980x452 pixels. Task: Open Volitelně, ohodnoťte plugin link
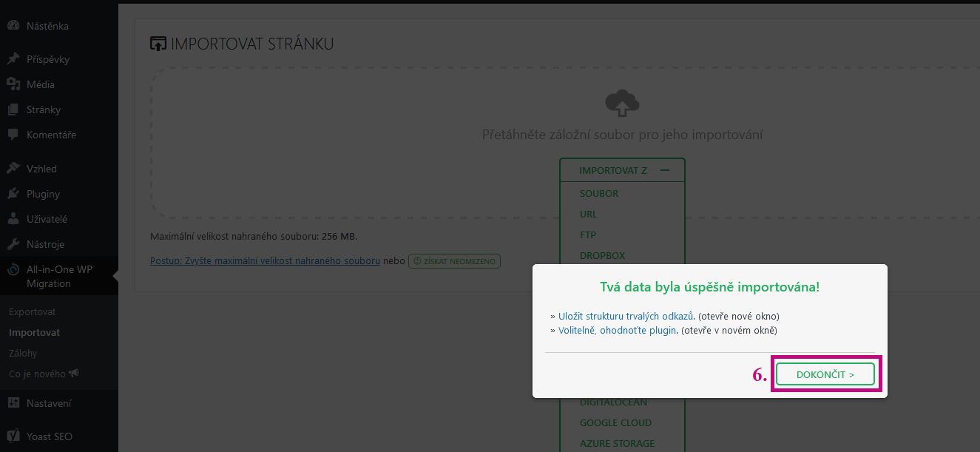click(617, 331)
